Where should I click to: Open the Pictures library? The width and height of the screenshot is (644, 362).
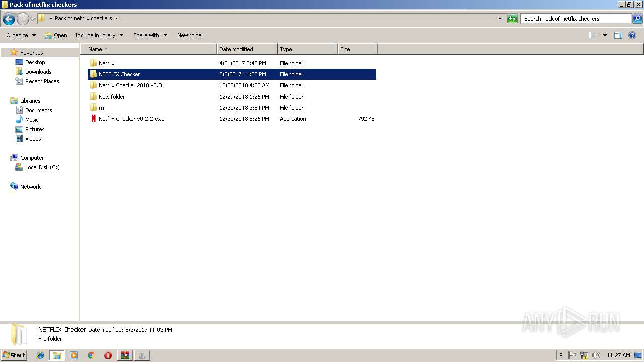pos(35,129)
